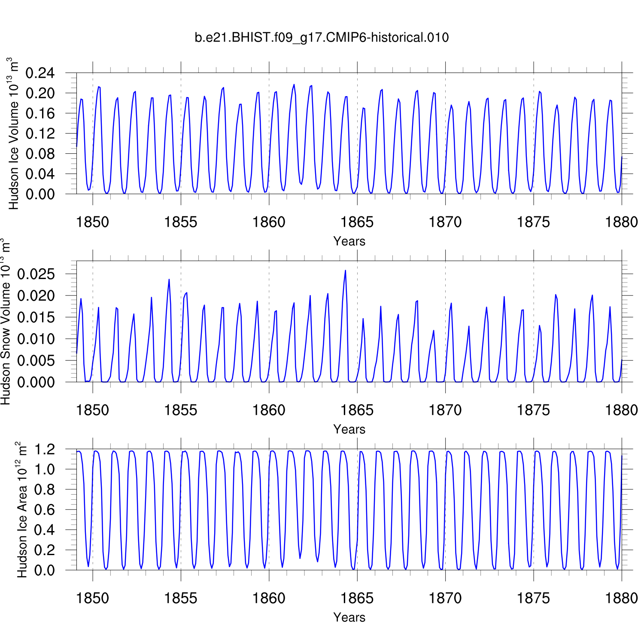Screen dimensions: 644x644
Task: Click the Hudson Ice Volume y-axis label
Action: pos(14,134)
